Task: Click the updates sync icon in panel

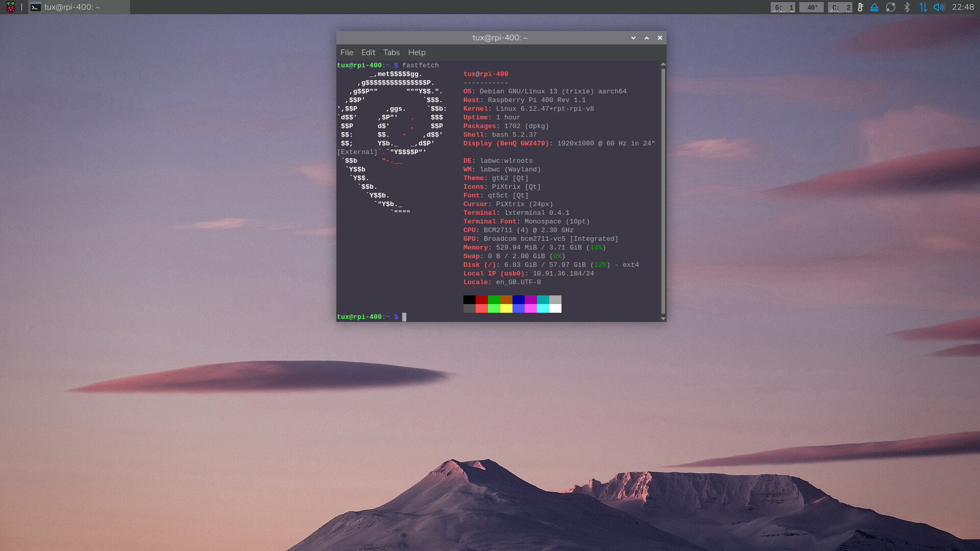Action: tap(891, 7)
